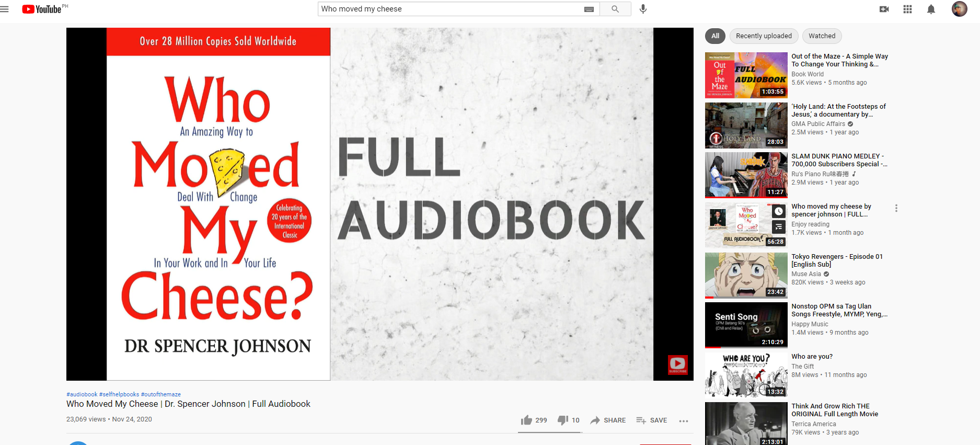
Task: Select the Watched filter chip
Action: pyautogui.click(x=822, y=36)
